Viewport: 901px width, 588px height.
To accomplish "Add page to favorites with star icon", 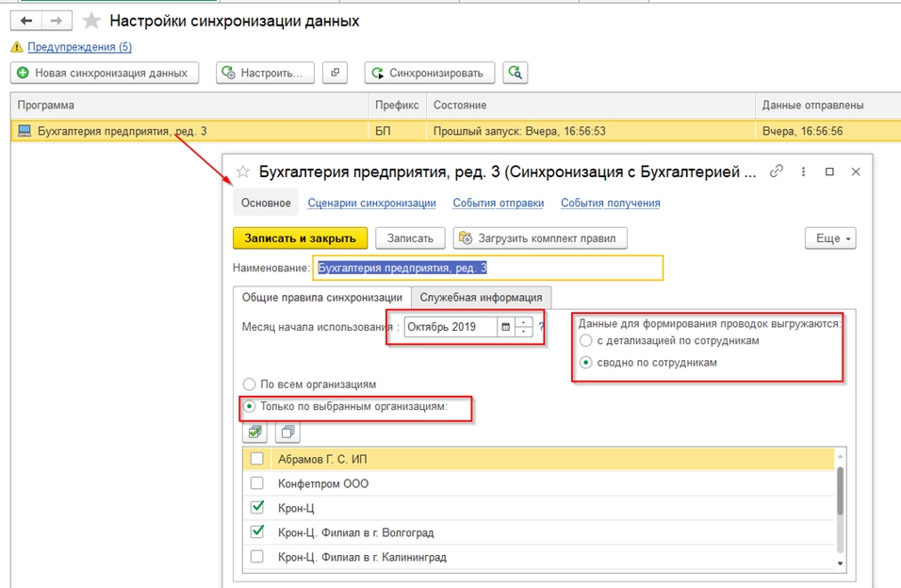I will pos(91,21).
